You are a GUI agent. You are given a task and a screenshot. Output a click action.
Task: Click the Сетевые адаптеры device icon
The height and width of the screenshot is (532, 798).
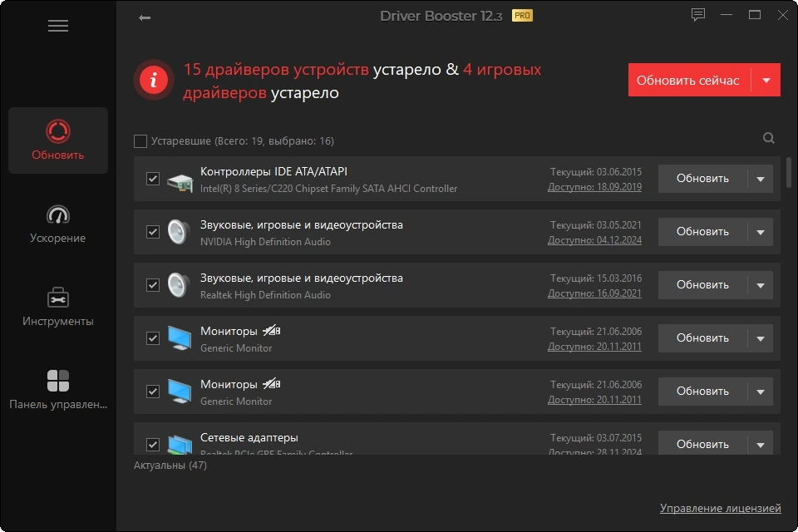point(180,444)
